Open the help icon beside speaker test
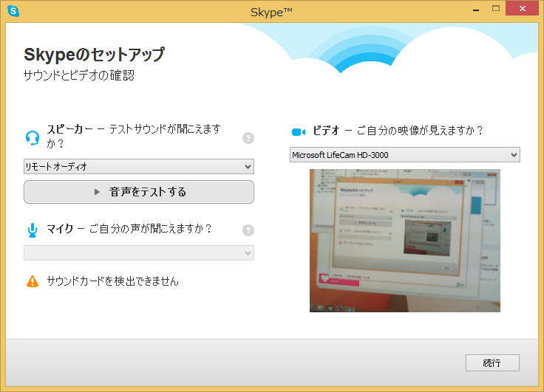The image size is (544, 392). [248, 138]
